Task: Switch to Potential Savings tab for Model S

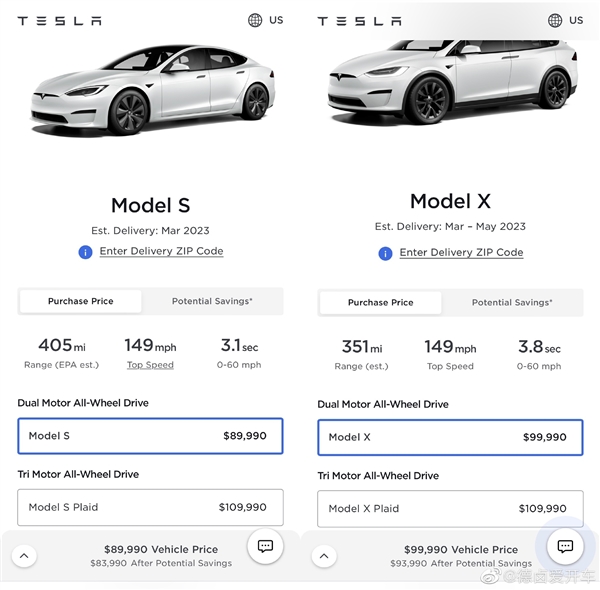Action: click(212, 301)
